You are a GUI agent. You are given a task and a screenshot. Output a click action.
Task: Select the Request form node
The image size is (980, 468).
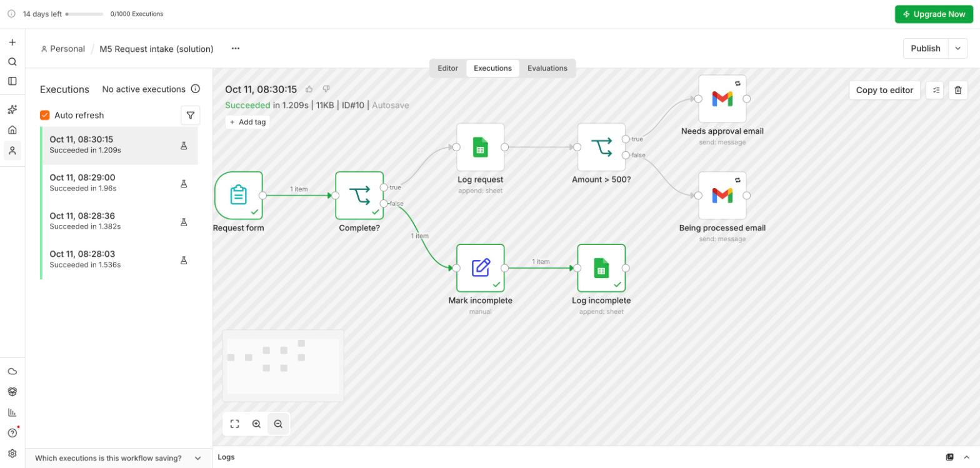pyautogui.click(x=239, y=196)
